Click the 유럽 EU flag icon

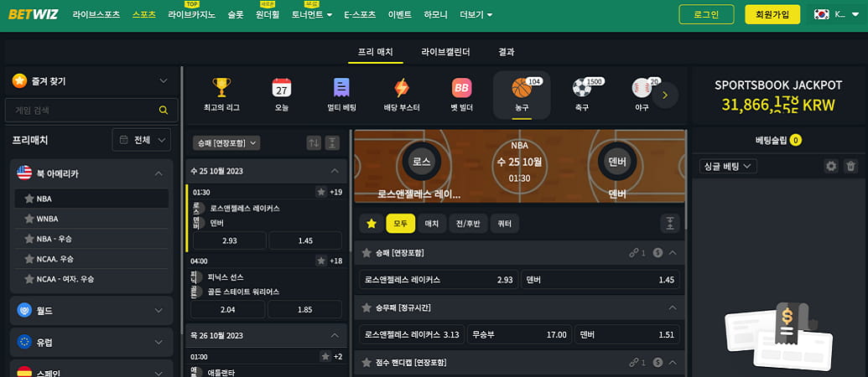(x=24, y=342)
